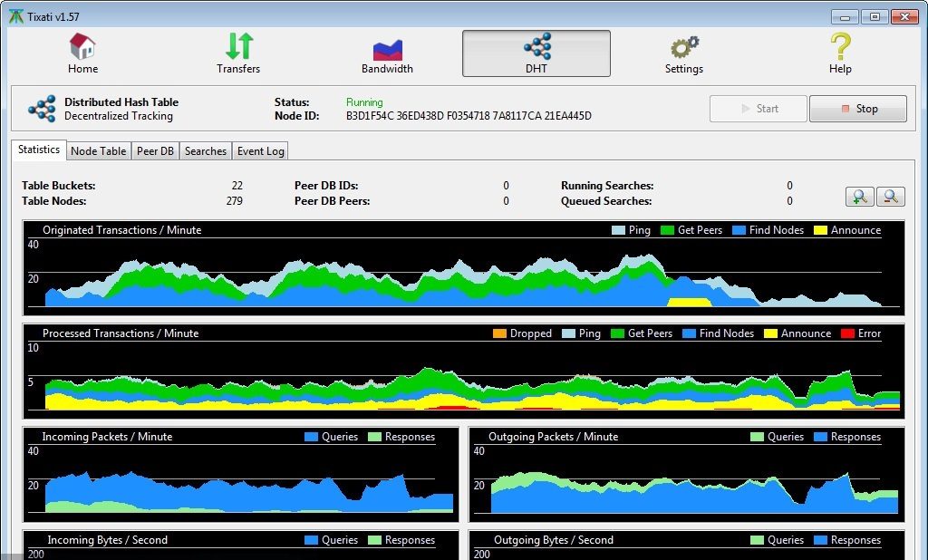
Task: Click the Distributed Hash Table heading
Action: tap(121, 101)
